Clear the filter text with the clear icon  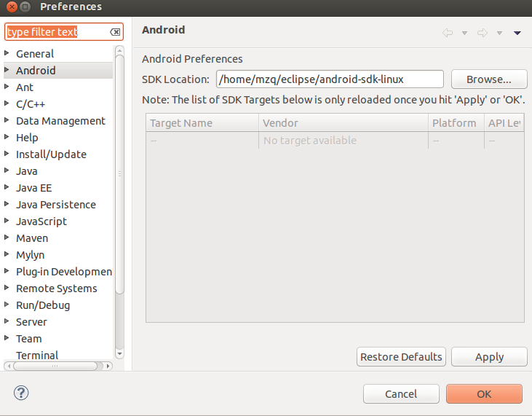[x=115, y=32]
